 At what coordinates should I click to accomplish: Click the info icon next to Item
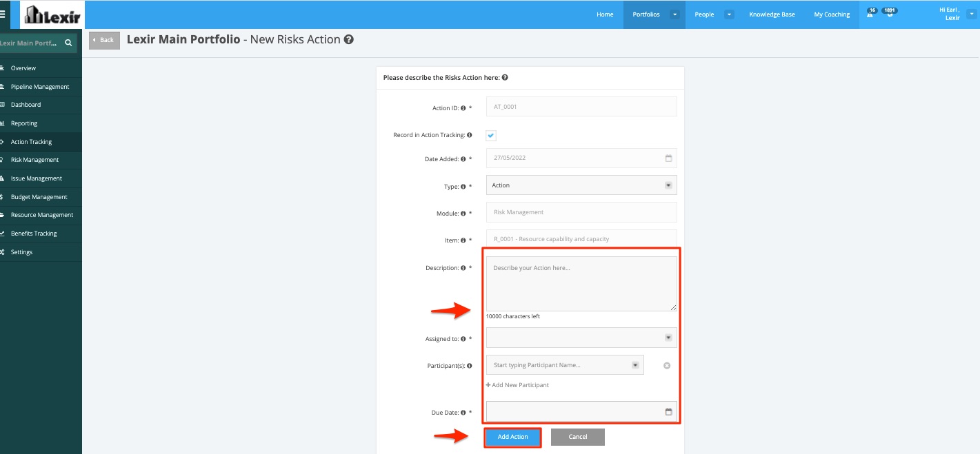click(463, 240)
